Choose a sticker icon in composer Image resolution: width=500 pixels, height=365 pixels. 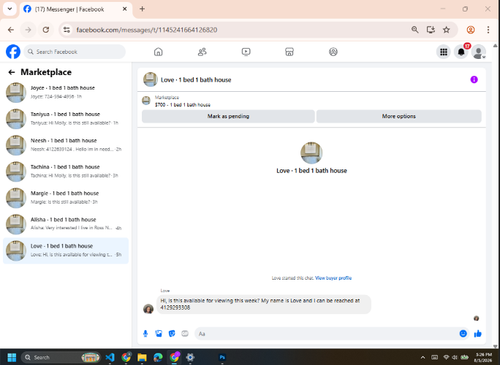tap(172, 333)
